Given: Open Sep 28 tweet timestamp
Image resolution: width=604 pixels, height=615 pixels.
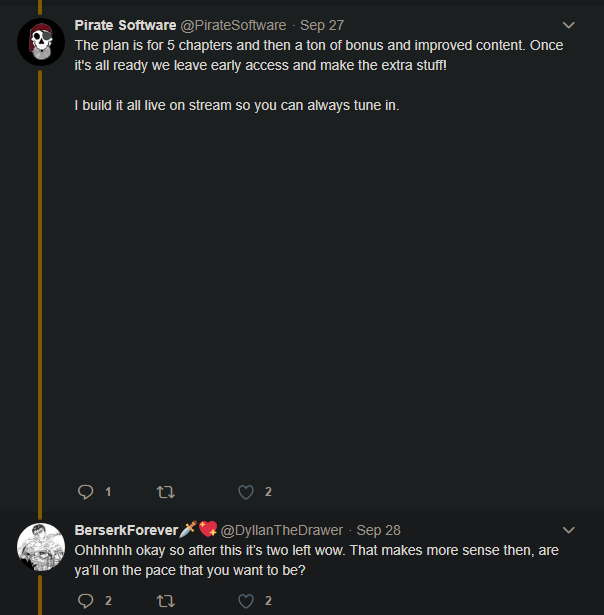Looking at the screenshot, I should click(x=378, y=530).
